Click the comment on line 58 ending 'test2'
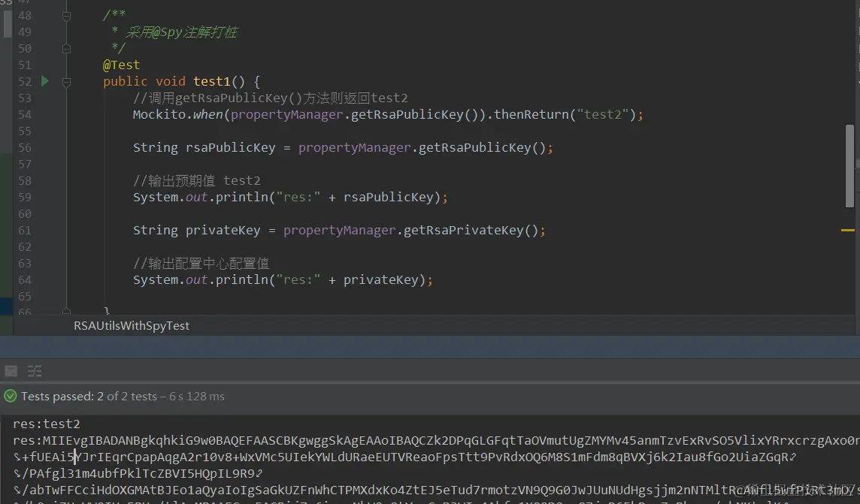The width and height of the screenshot is (860, 504). (196, 181)
